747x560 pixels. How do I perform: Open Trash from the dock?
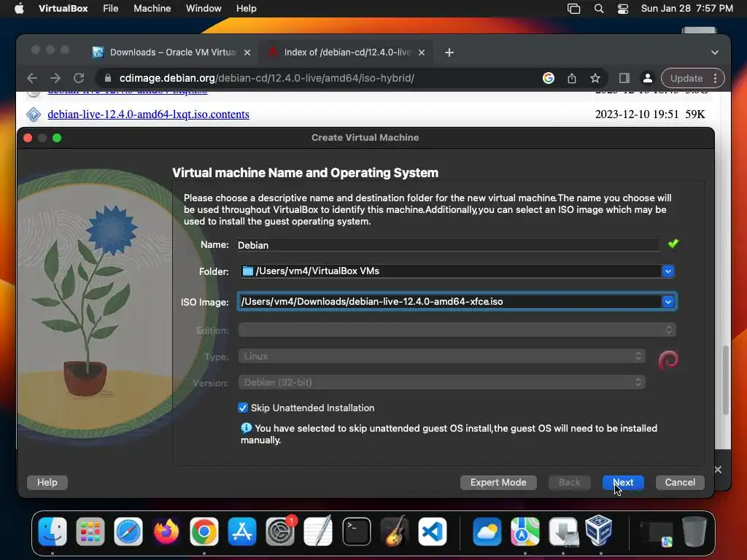click(694, 531)
